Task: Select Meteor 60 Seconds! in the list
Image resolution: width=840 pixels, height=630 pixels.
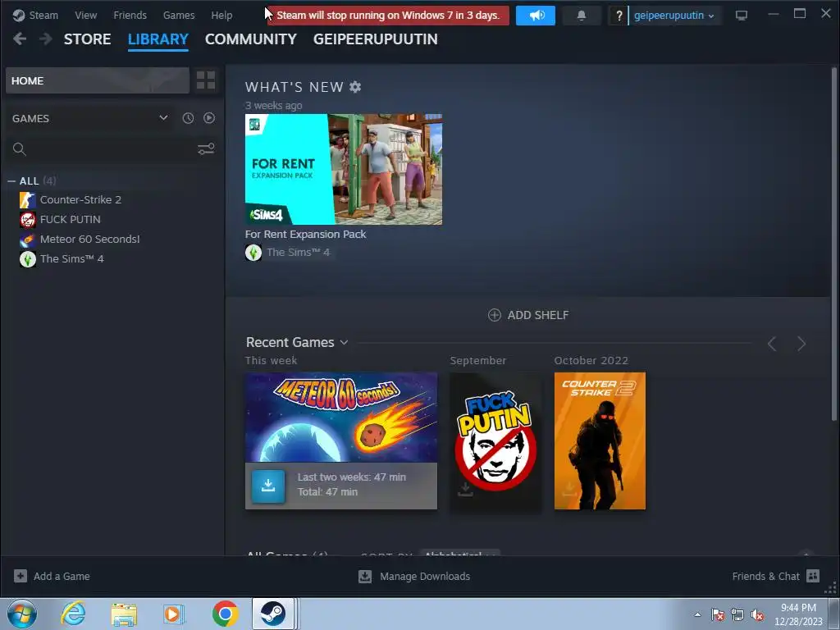Action: click(x=89, y=239)
